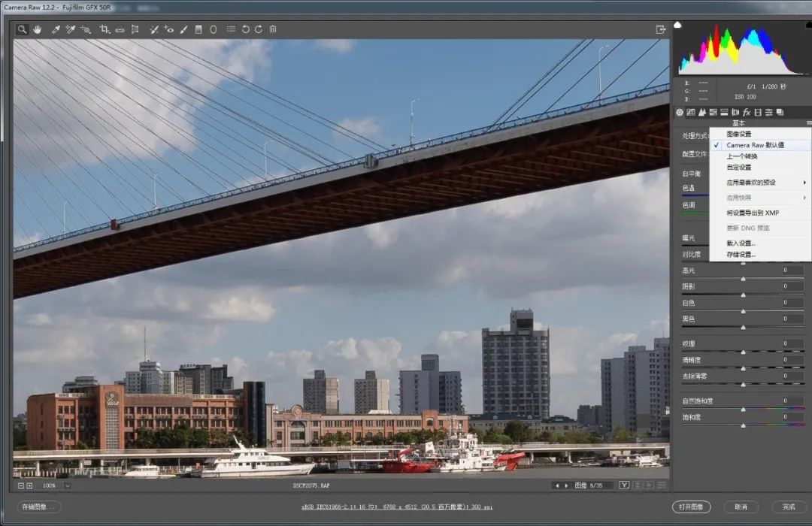
Task: Activate the Crop tool
Action: tap(105, 29)
